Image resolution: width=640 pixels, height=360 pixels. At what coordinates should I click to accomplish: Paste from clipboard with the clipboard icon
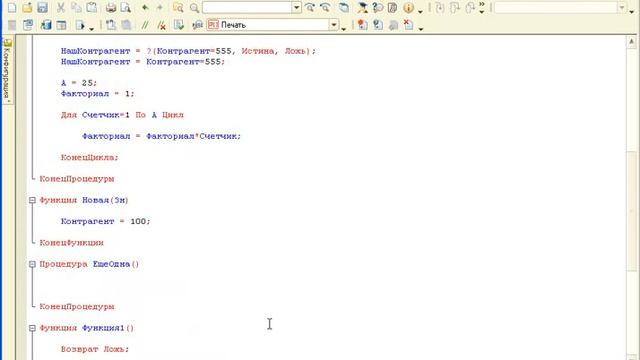92,7
